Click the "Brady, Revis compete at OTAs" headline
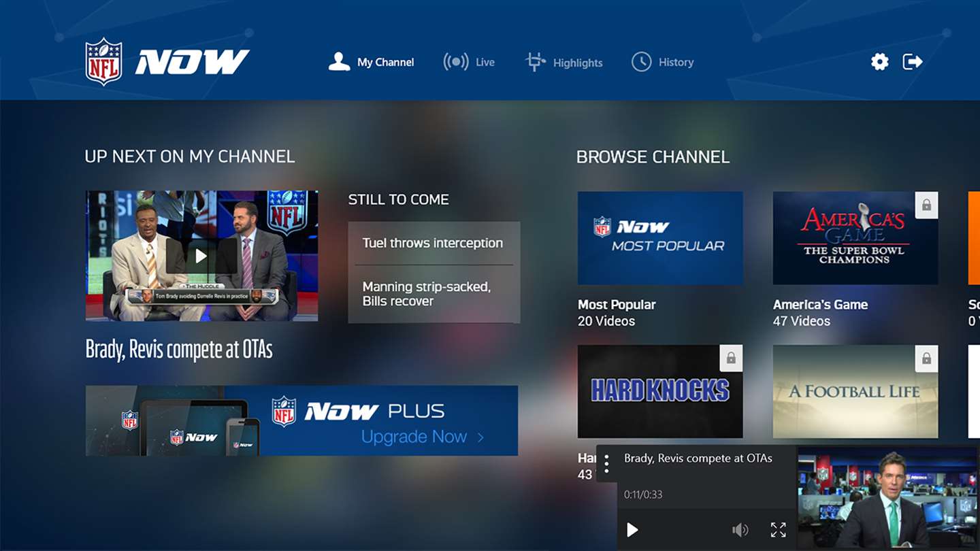This screenshot has height=551, width=980. point(179,350)
